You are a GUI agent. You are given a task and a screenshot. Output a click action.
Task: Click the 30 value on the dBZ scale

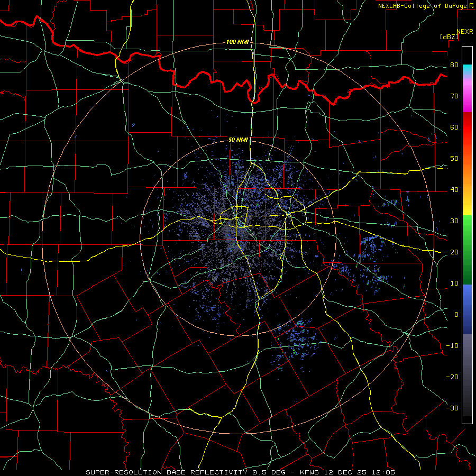click(454, 221)
